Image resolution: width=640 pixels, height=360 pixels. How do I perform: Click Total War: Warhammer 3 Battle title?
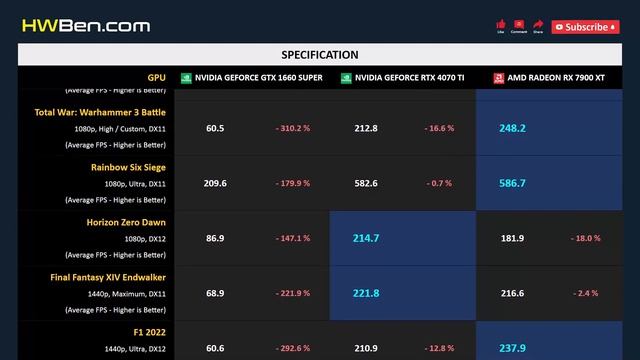(x=100, y=112)
